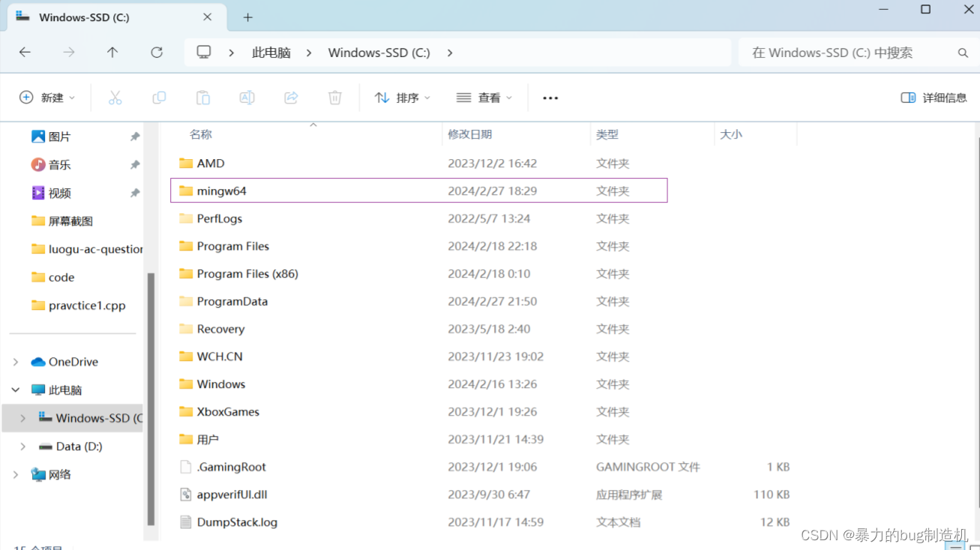Open the 查看 view dropdown
Screen dimensions: 980x550
[x=484, y=98]
